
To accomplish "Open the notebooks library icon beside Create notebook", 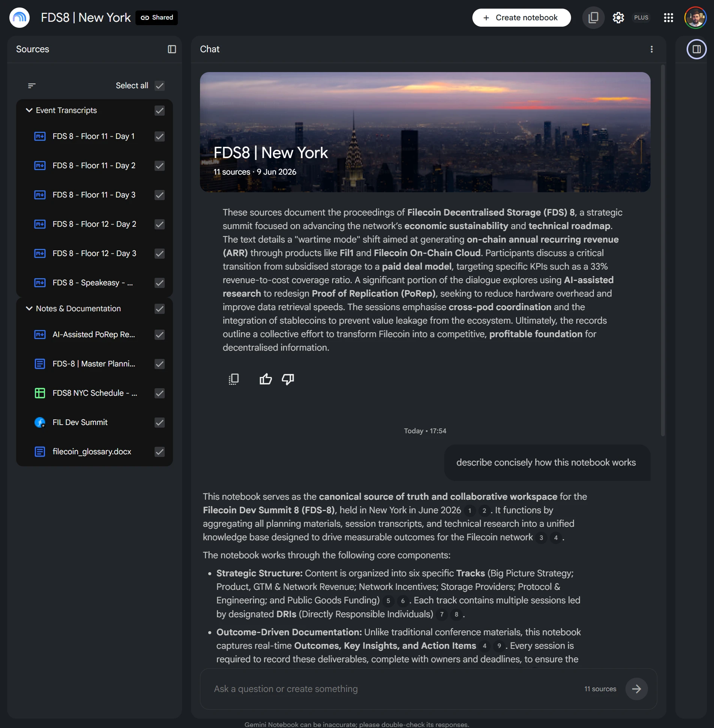I will (x=593, y=18).
